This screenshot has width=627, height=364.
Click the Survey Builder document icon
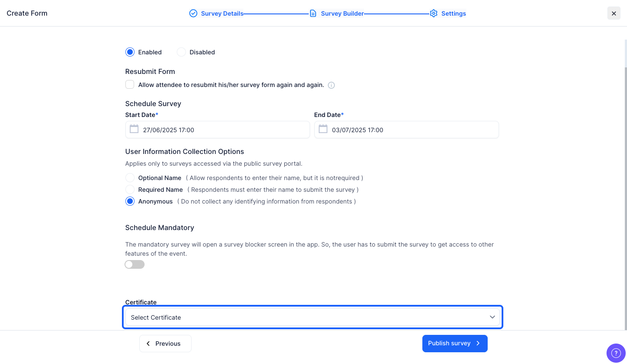[313, 13]
